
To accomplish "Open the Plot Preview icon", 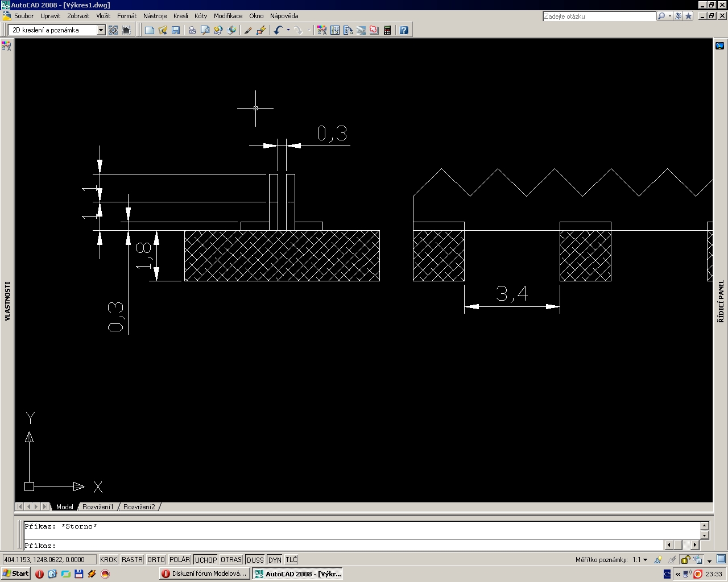I will point(205,30).
